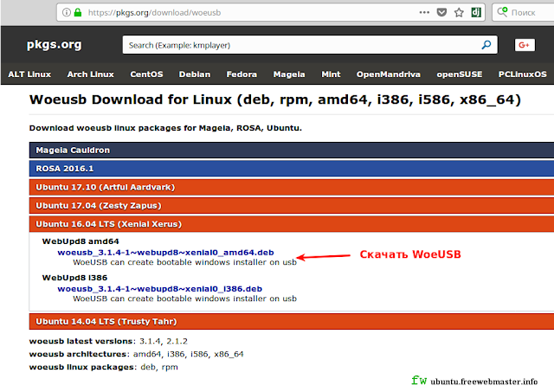Expand Ubuntu 17.04 (Zesty Zapus) section
Screen dimensions: 554x392
[x=292, y=206]
